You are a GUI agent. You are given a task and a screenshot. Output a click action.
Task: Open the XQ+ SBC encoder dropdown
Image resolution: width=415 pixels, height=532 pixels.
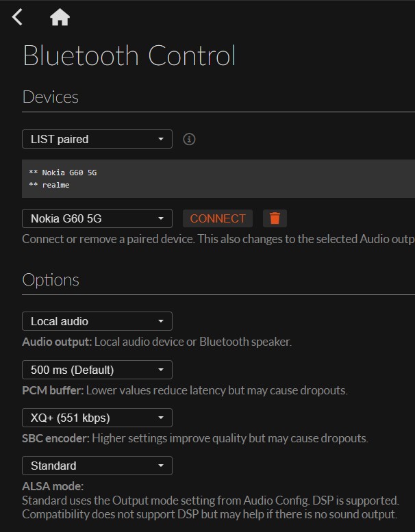[x=97, y=418]
